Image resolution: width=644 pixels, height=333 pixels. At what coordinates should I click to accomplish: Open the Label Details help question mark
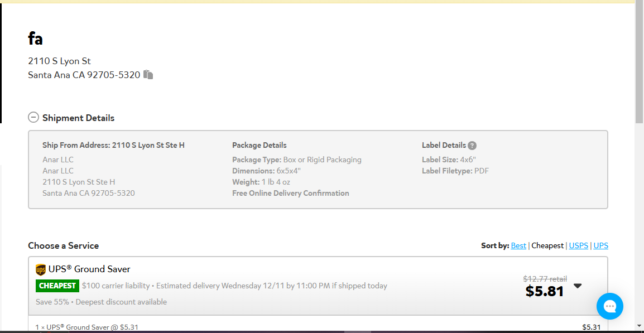coord(472,146)
